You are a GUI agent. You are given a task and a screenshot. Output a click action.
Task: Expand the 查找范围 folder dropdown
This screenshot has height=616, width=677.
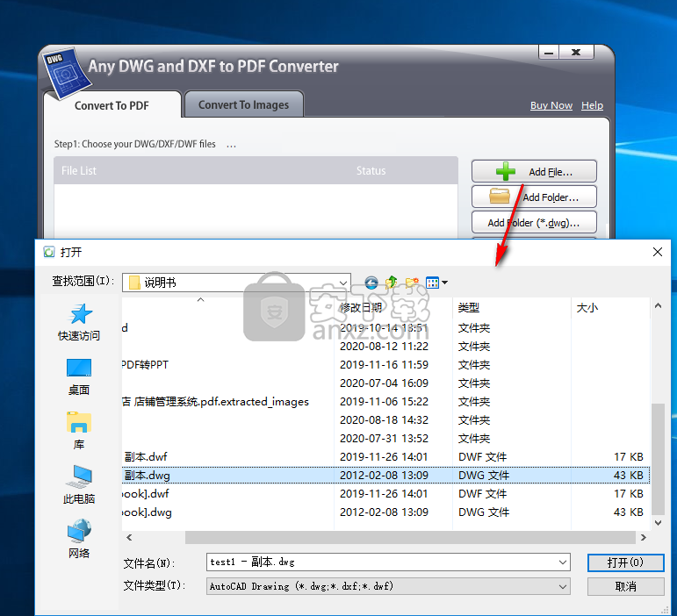343,283
